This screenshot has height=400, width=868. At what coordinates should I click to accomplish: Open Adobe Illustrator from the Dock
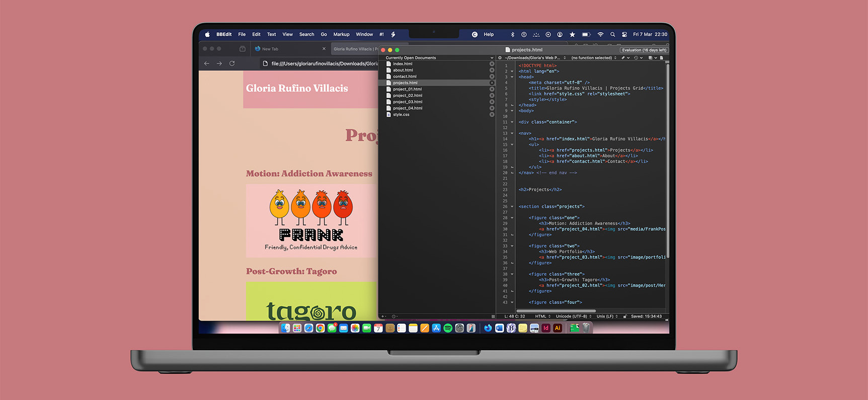point(558,328)
